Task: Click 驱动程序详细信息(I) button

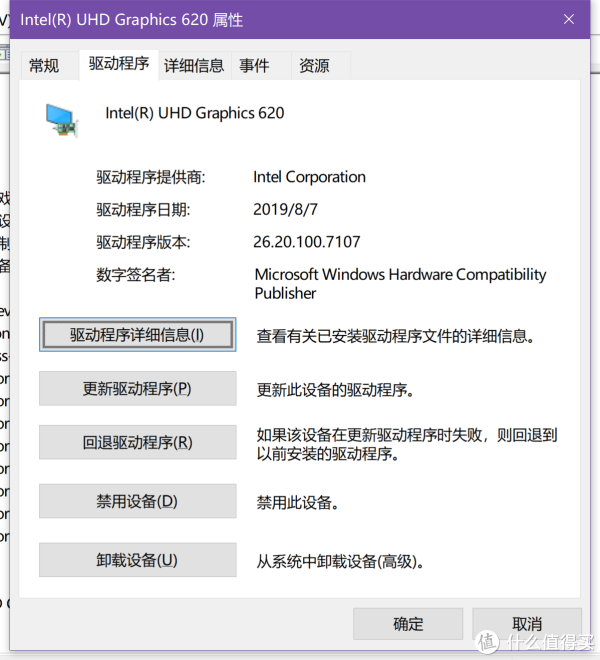Action: pyautogui.click(x=138, y=335)
